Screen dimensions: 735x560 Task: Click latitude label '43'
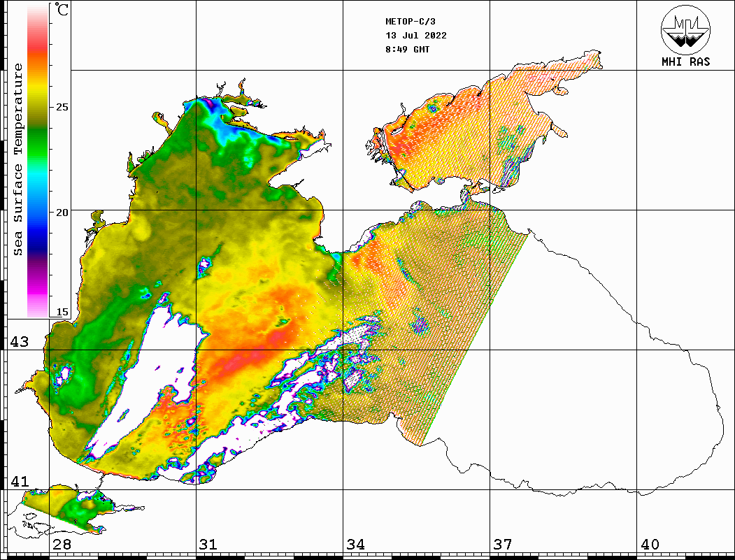[x=20, y=342]
